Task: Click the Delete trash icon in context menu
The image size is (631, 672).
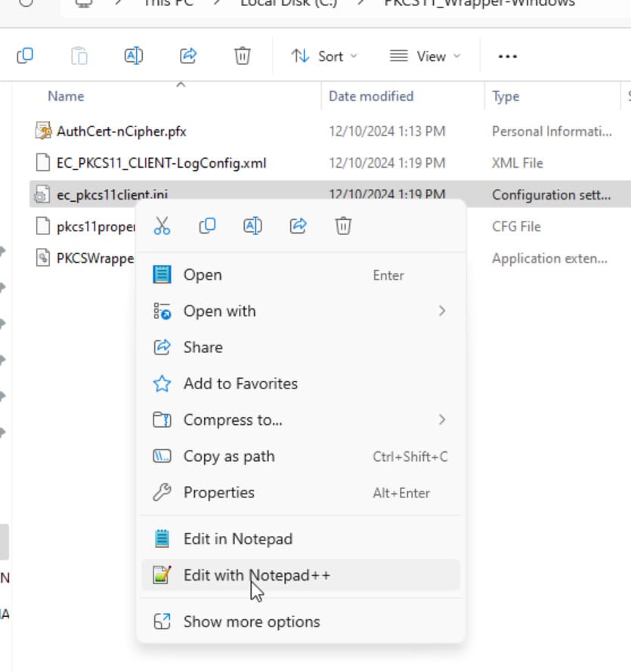Action: point(343,226)
